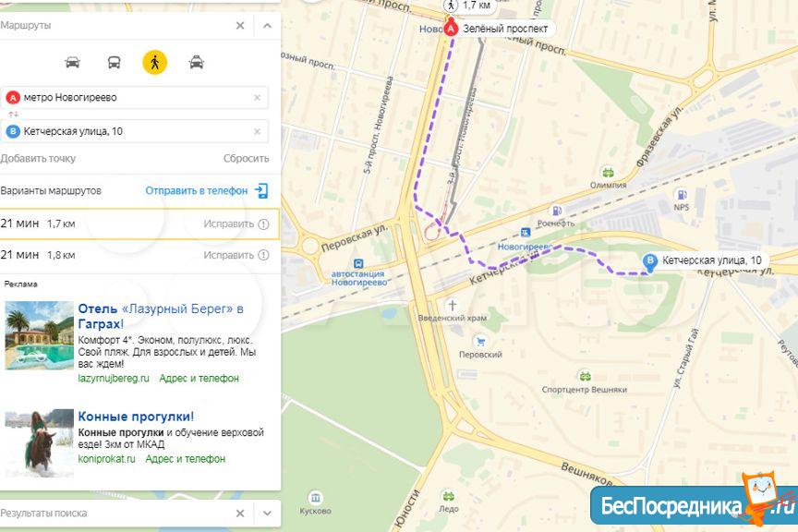Collapse the Маршруты panel chevron
This screenshot has height=532, width=798.
[267, 26]
